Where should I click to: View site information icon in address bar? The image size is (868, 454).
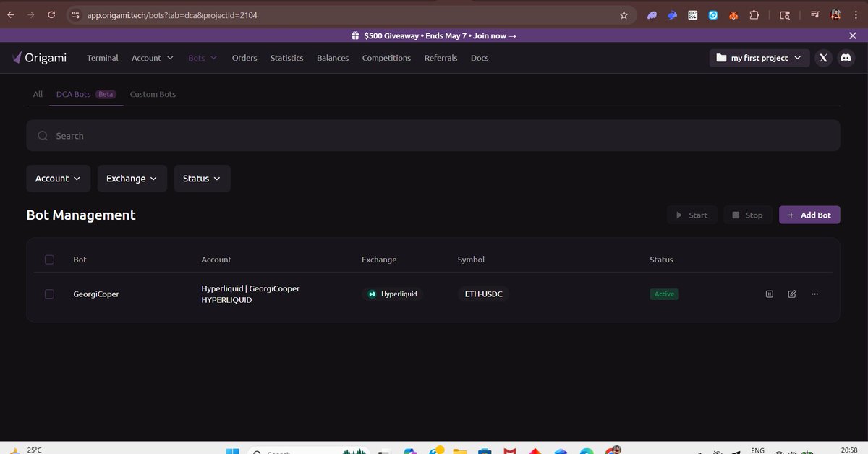76,14
